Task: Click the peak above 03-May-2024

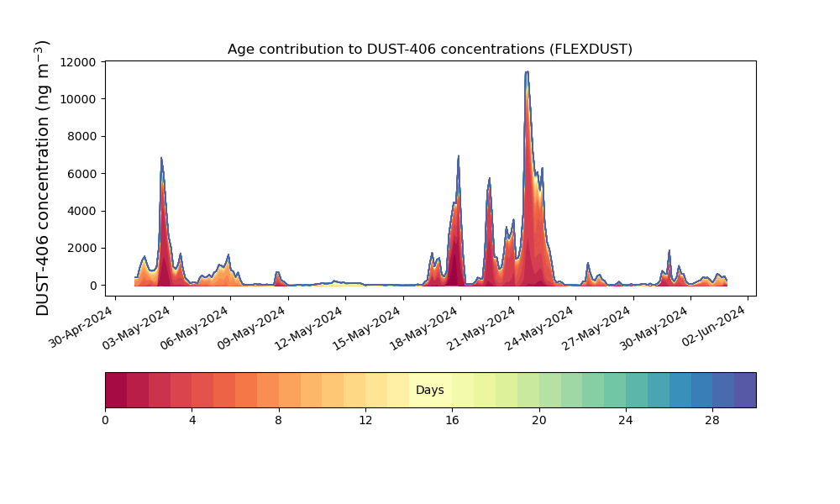Action: (161, 159)
